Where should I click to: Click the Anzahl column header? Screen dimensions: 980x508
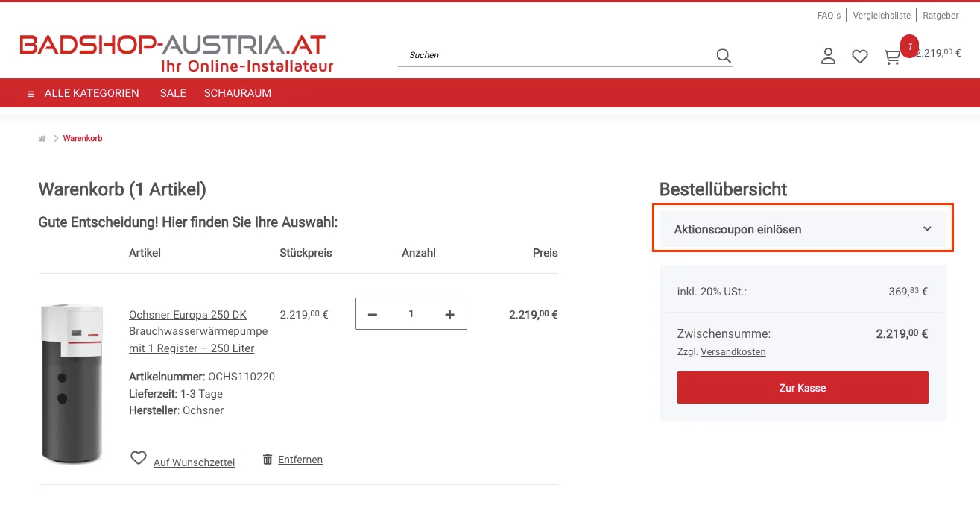tap(419, 253)
